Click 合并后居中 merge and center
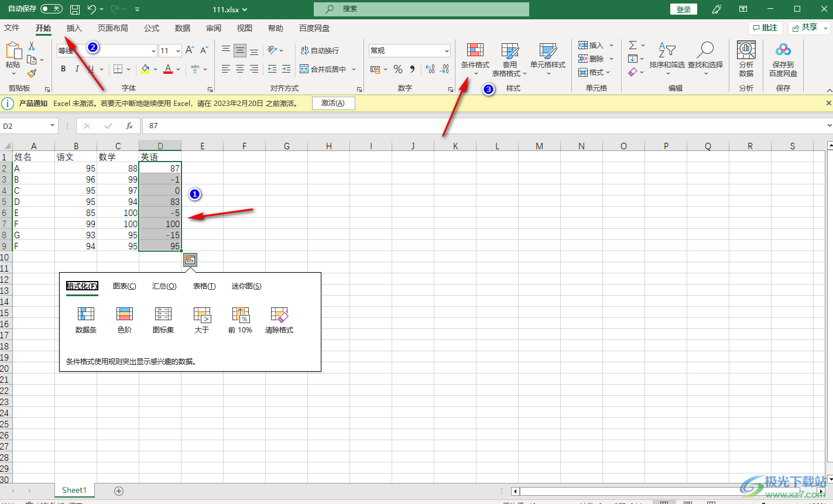The width and height of the screenshot is (833, 504). pyautogui.click(x=323, y=69)
